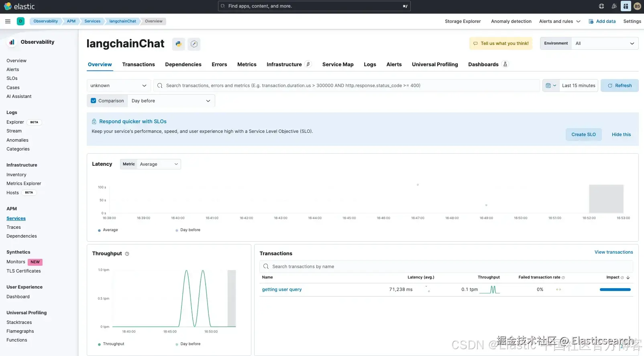Screen dimensions: 644x356
Task: Open the getting user query transaction
Action: point(281,289)
